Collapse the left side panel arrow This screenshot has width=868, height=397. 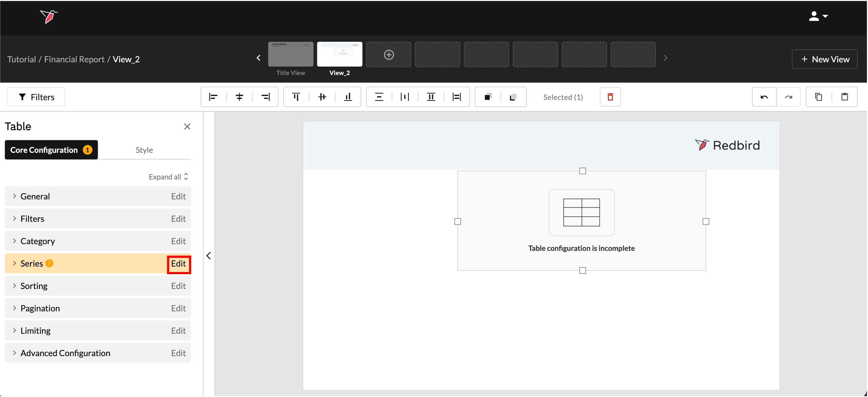coord(209,256)
